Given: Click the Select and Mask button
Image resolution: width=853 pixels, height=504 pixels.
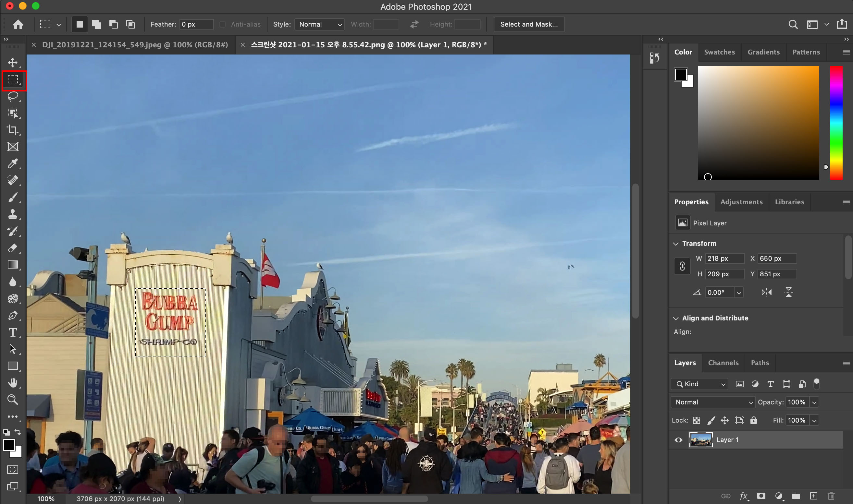Looking at the screenshot, I should coord(529,24).
